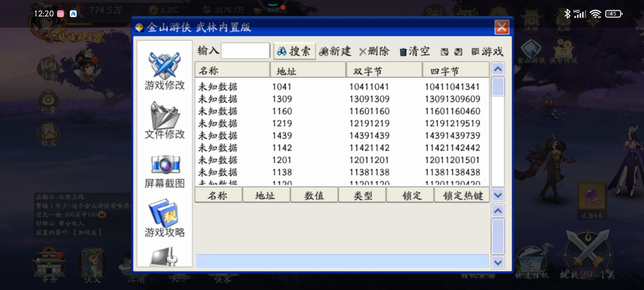644x290 pixels.
Task: Click 新建 to create new entry
Action: coord(335,52)
